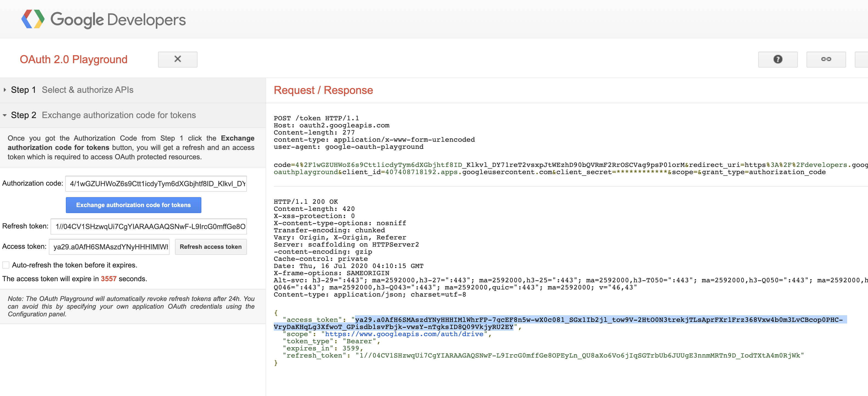The height and width of the screenshot is (396, 868).
Task: Click the X close button beside playground title
Action: point(177,59)
